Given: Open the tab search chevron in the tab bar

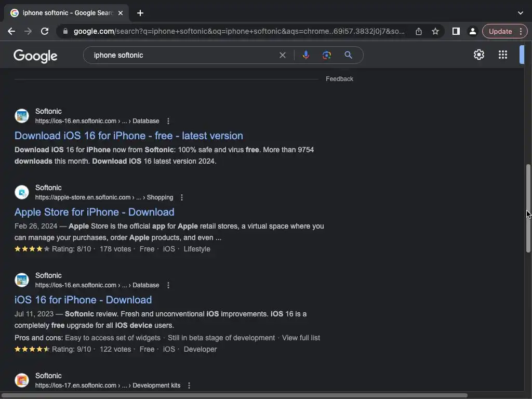Looking at the screenshot, I should [521, 13].
